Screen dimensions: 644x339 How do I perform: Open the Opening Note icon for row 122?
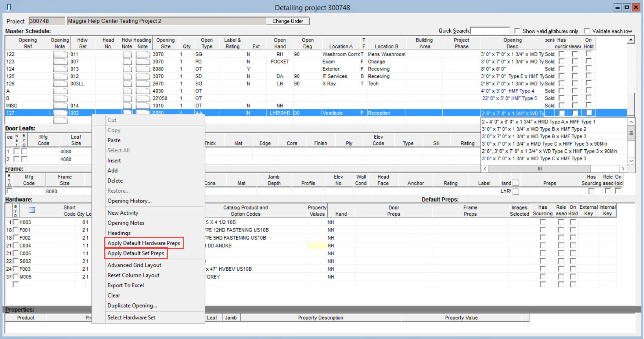(x=60, y=54)
